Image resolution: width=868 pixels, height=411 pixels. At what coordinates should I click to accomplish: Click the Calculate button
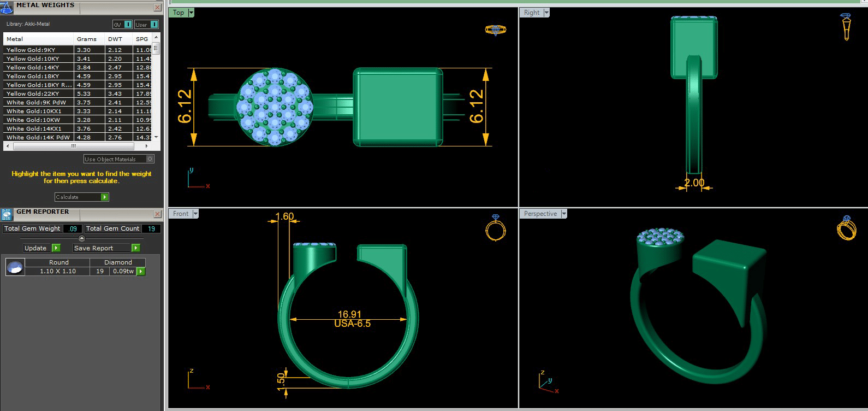point(82,197)
